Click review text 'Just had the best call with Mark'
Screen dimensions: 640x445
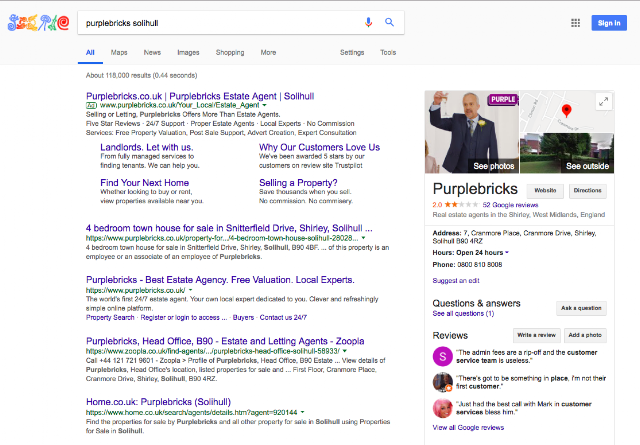tap(524, 408)
